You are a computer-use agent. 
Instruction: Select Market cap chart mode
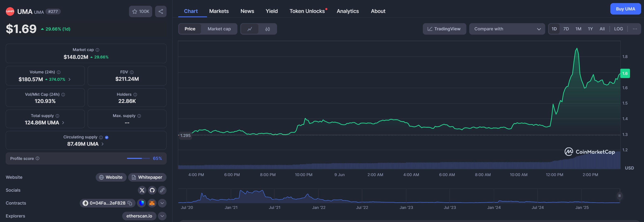click(219, 29)
